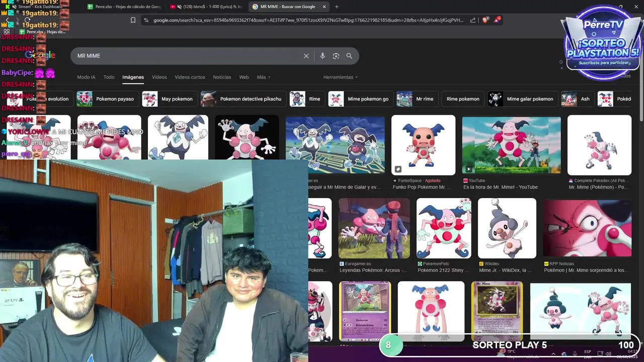Open the Brave Rewards triangle icon
The width and height of the screenshot is (644, 362).
(497, 20)
